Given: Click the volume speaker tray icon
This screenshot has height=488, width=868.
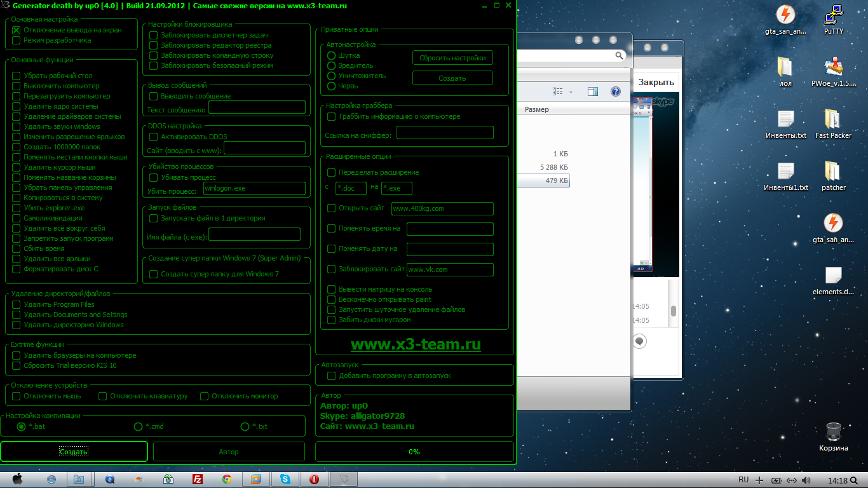Looking at the screenshot, I should click(x=806, y=480).
